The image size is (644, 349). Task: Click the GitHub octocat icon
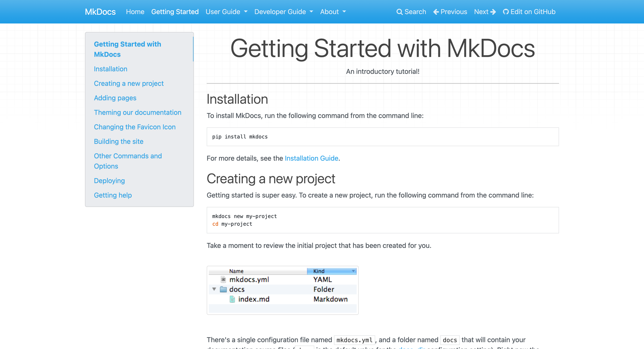click(x=506, y=12)
